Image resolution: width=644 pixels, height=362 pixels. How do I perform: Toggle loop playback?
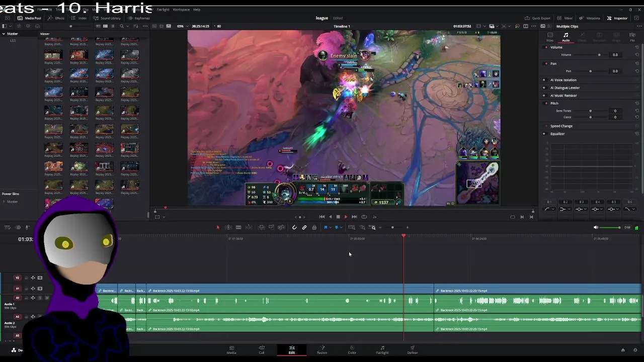[x=364, y=217]
